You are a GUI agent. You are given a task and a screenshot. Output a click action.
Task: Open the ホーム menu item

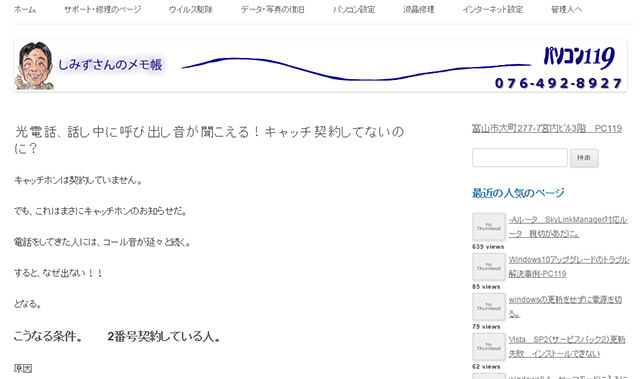(x=25, y=9)
